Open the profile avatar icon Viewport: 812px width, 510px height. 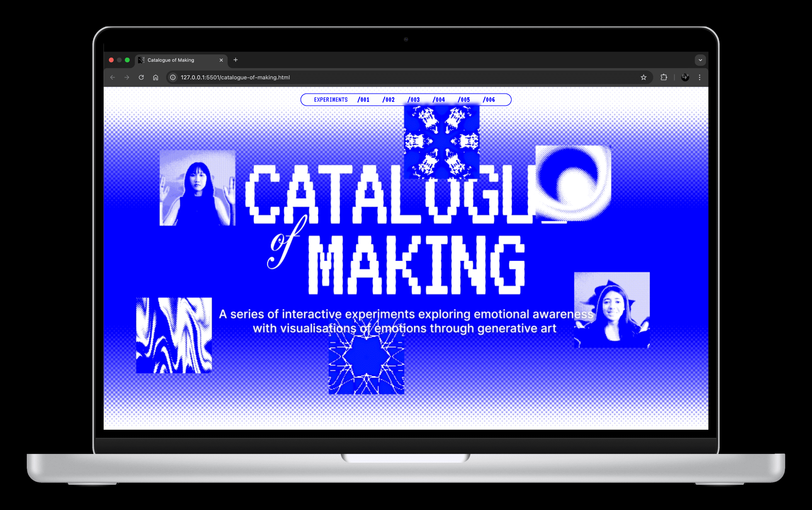click(x=685, y=77)
